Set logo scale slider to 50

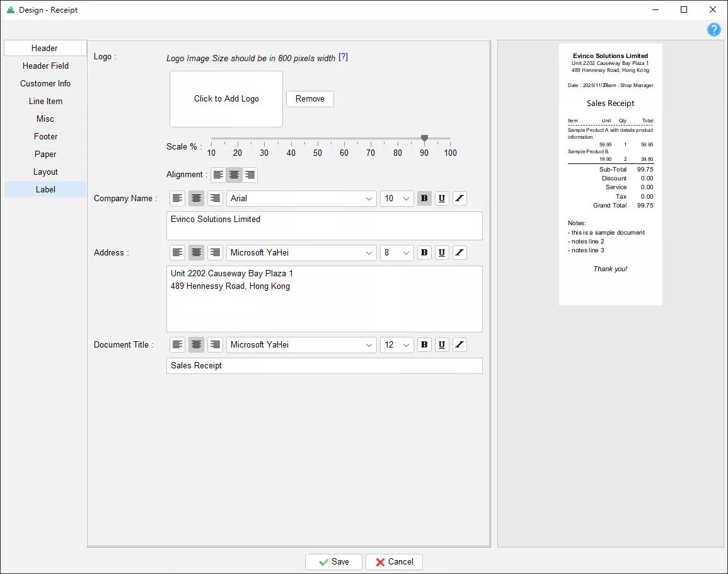point(318,139)
